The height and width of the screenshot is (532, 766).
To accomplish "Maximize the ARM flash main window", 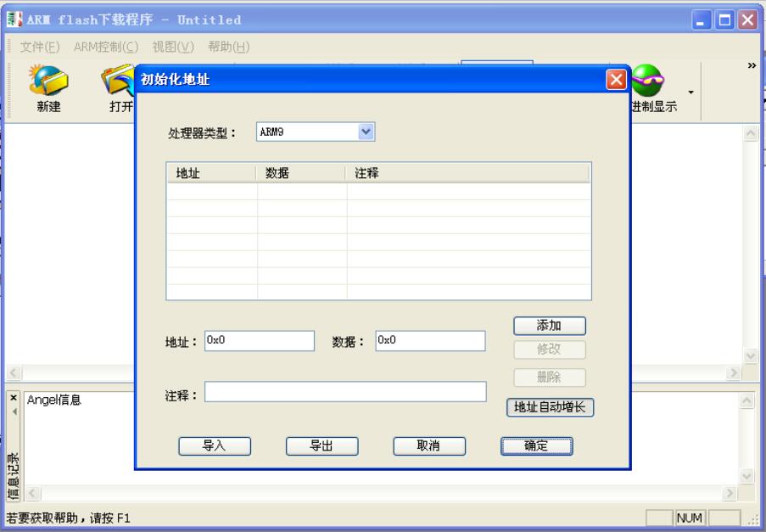I will coord(724,20).
